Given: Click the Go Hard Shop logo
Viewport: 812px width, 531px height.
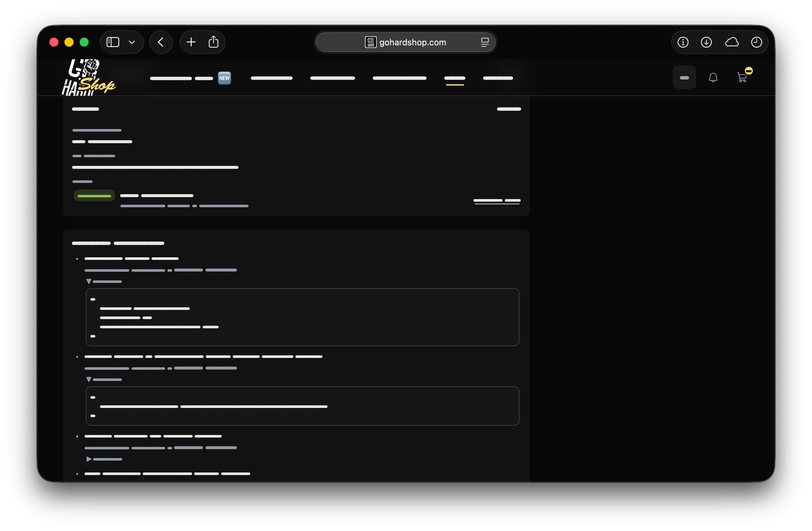Looking at the screenshot, I should [x=89, y=78].
